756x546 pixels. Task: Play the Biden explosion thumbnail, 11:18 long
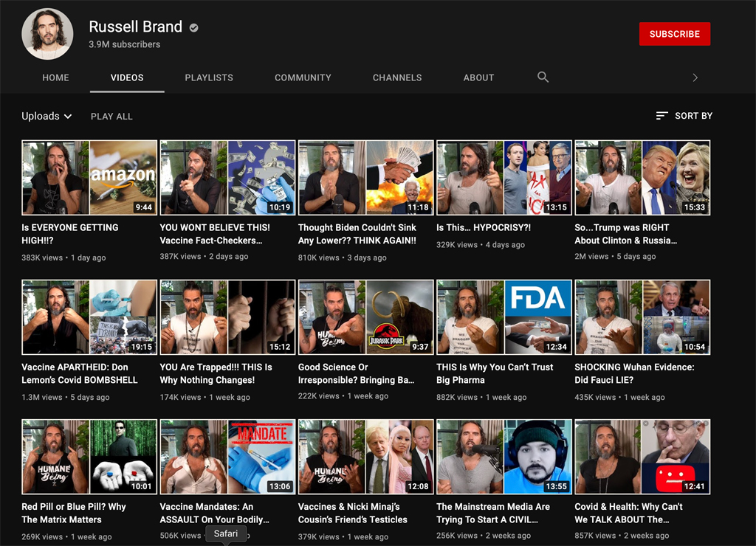[366, 177]
